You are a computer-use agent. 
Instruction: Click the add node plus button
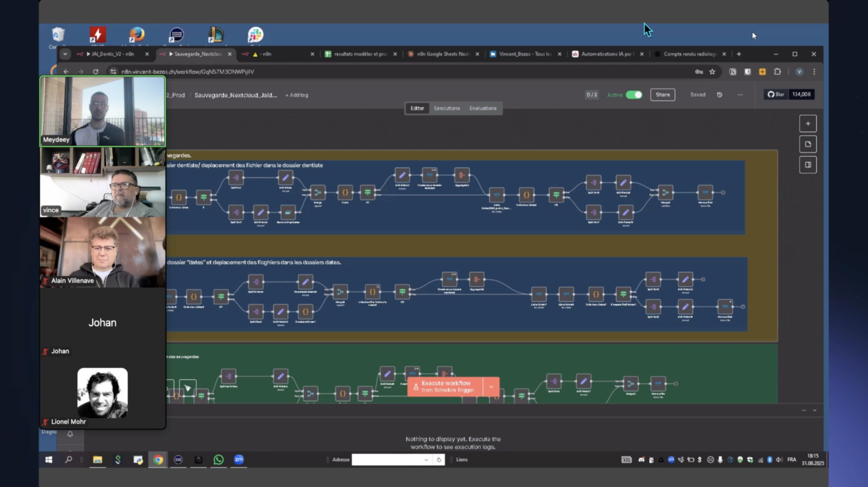click(808, 124)
